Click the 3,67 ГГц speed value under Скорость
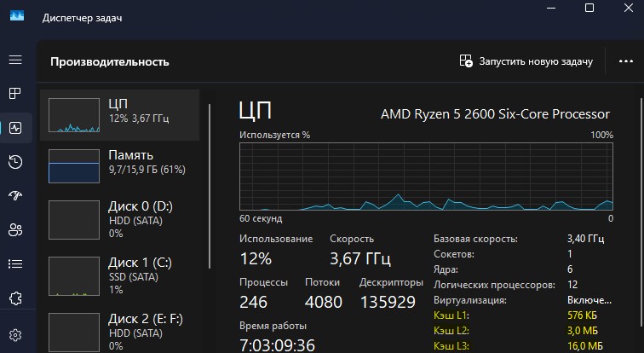644x353 pixels. pos(360,259)
